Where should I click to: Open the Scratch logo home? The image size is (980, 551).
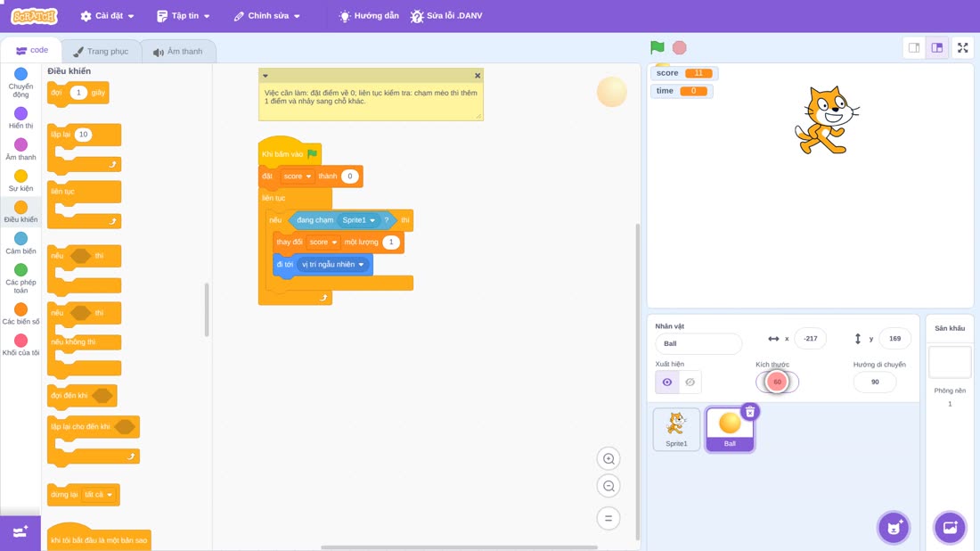click(x=35, y=16)
